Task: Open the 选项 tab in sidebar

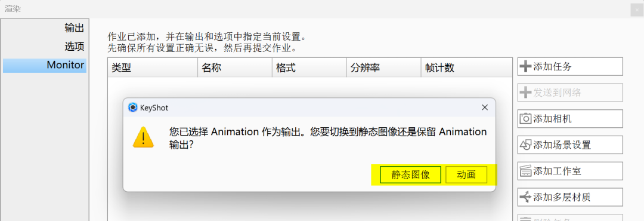Action: coord(45,47)
